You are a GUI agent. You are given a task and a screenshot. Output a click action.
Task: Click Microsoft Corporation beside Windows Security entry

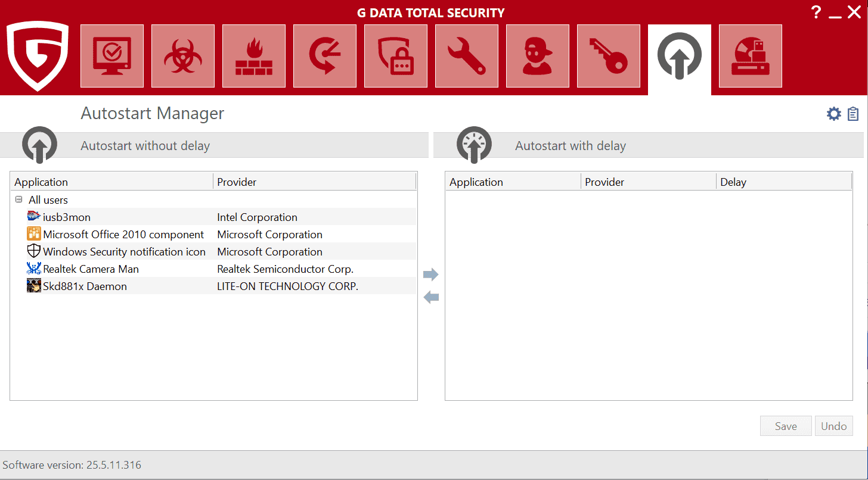point(269,251)
